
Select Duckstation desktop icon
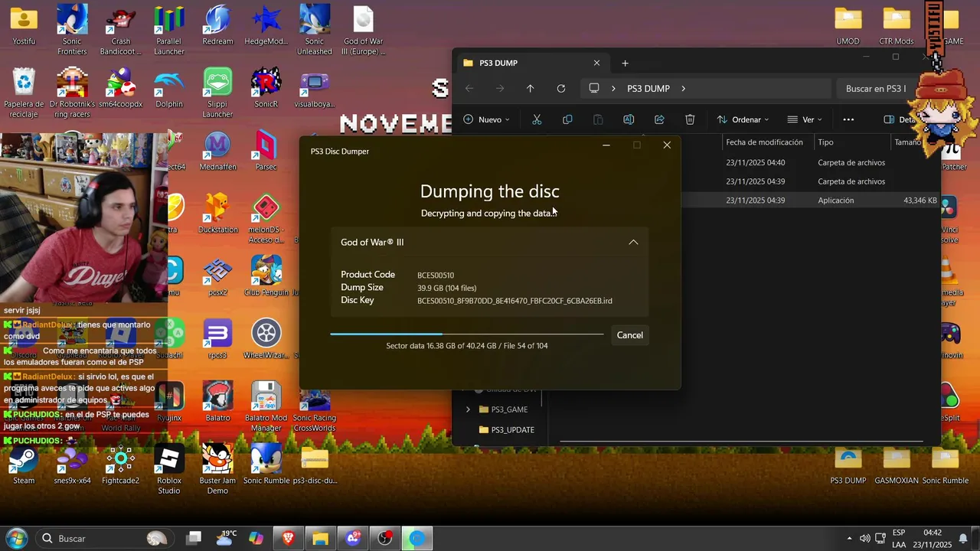click(217, 214)
